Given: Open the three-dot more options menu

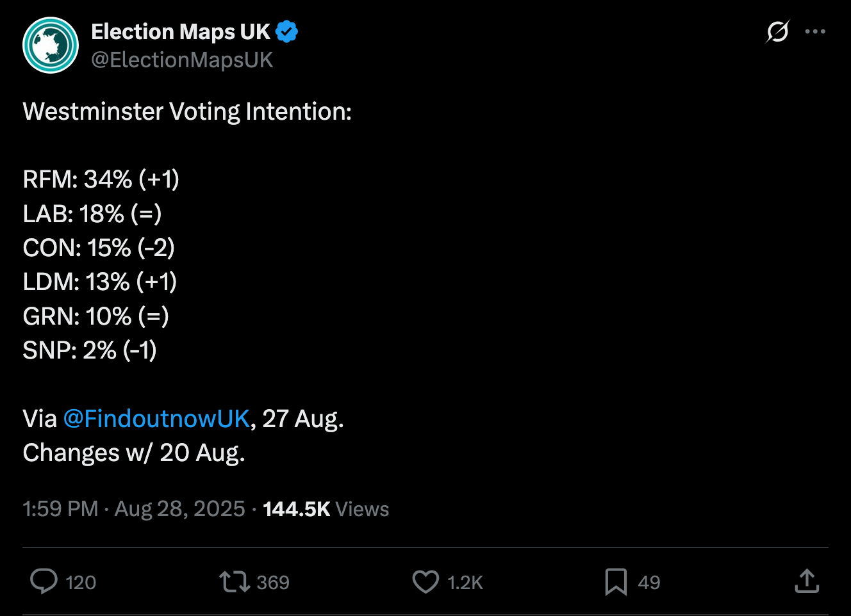Looking at the screenshot, I should tap(814, 31).
